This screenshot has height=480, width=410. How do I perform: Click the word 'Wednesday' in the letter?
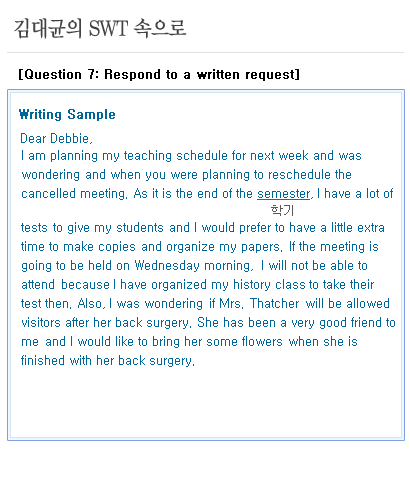(x=167, y=266)
